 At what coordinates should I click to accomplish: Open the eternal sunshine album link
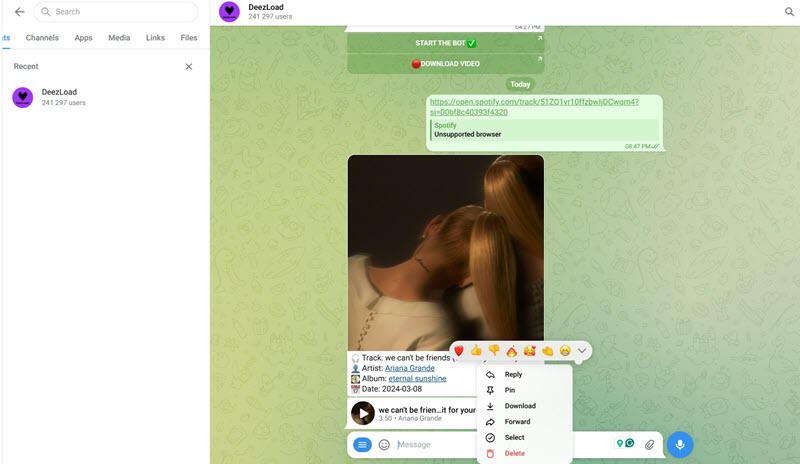click(417, 379)
